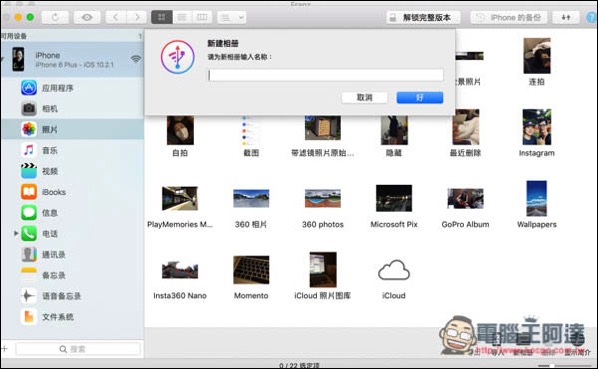Switch to column view mode

[x=202, y=17]
